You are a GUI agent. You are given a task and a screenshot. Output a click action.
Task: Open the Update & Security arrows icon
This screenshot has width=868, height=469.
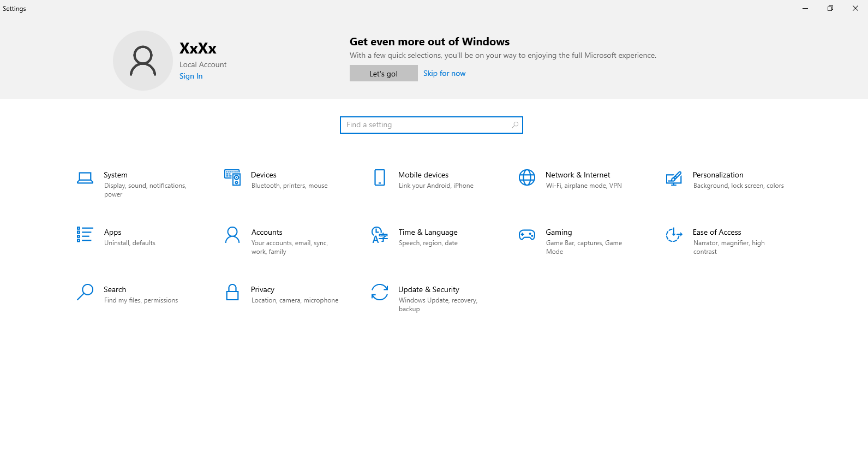380,292
